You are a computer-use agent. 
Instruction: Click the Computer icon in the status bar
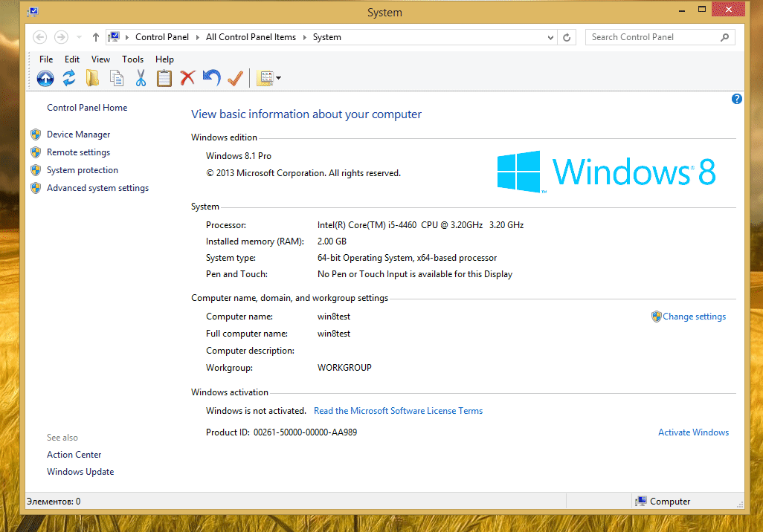(x=641, y=502)
